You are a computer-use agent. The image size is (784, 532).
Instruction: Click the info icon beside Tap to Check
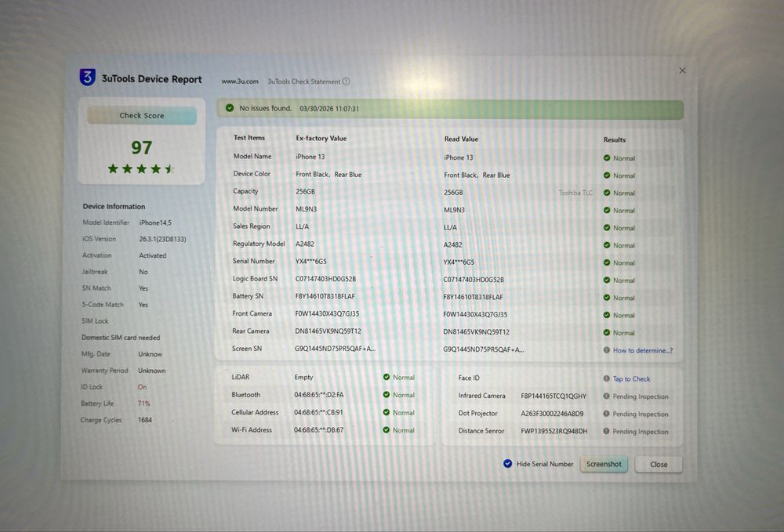pos(607,378)
